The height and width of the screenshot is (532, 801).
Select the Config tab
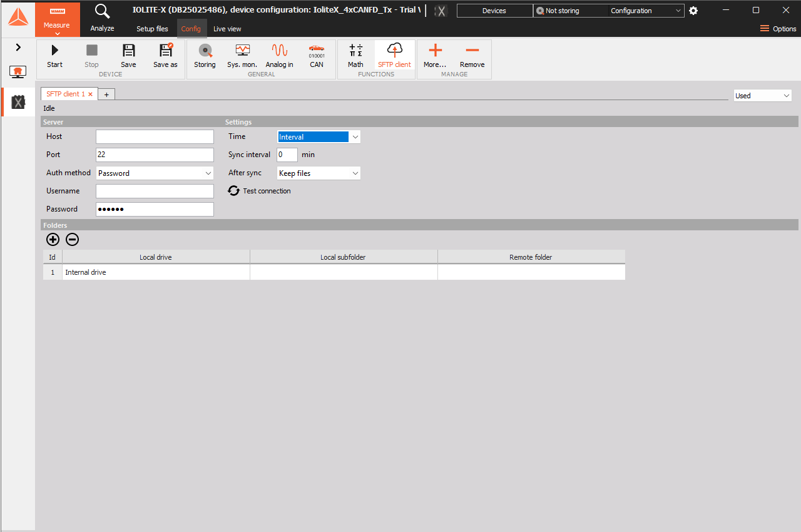191,29
